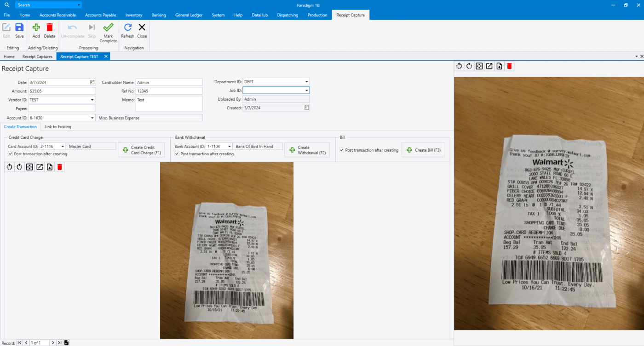Open the DataHub menu
This screenshot has height=346, width=644.
[260, 15]
